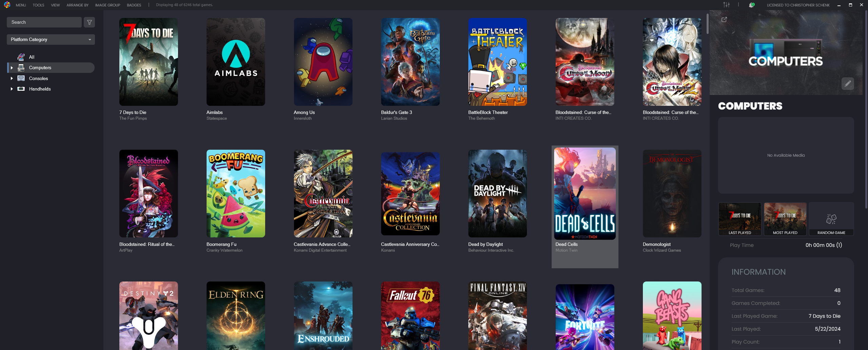The image size is (868, 350).
Task: Select the Among Us game cover
Action: point(323,62)
